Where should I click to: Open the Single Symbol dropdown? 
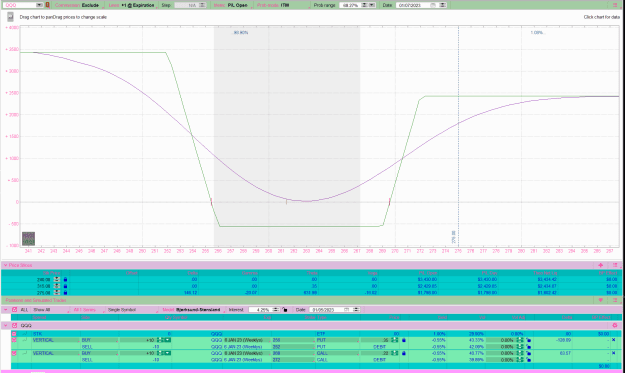pyautogui.click(x=131, y=310)
